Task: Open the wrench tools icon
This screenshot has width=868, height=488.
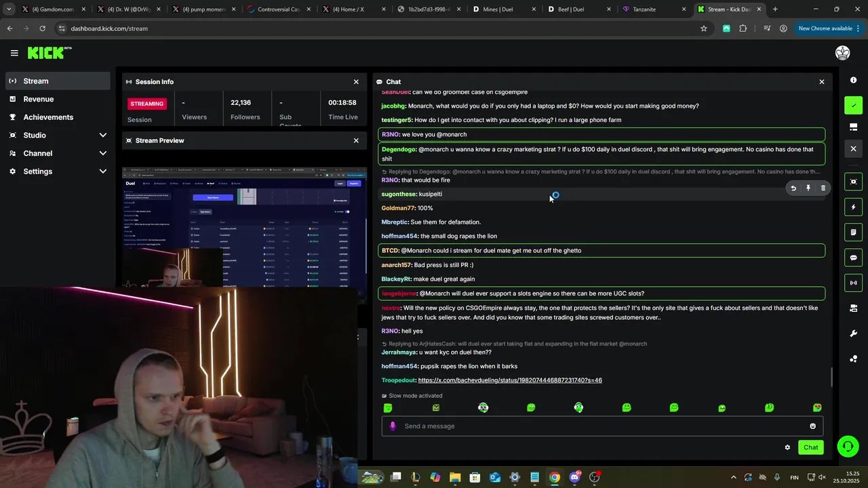Action: point(853,333)
